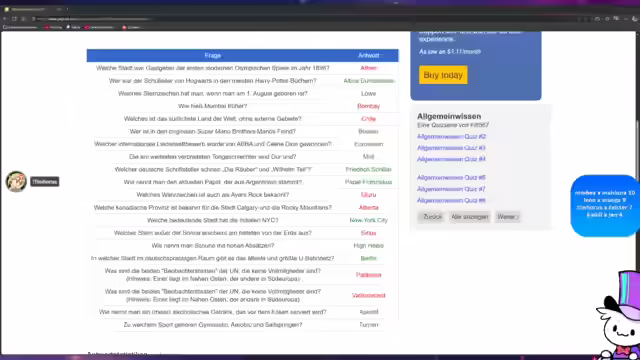Click the yellow favicon of the open tab
This screenshot has width=640, height=360.
pyautogui.click(x=7, y=9)
